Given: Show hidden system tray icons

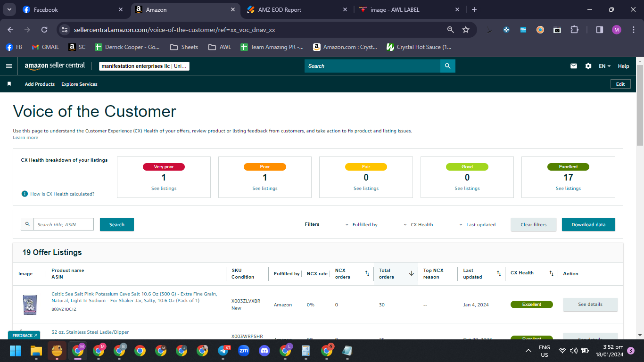Looking at the screenshot, I should pos(528,351).
